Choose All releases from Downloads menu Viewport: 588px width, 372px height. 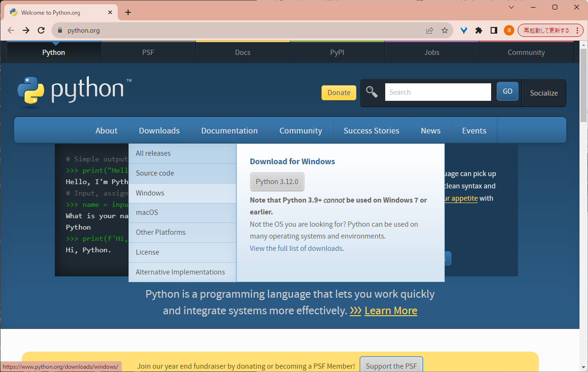[153, 153]
